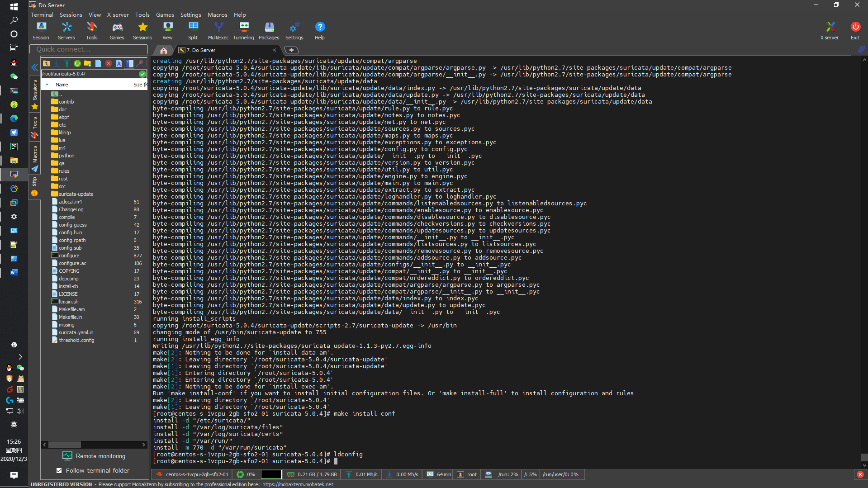Viewport: 868px width, 488px height.
Task: Launch MultiExec mode
Action: pyautogui.click(x=218, y=31)
